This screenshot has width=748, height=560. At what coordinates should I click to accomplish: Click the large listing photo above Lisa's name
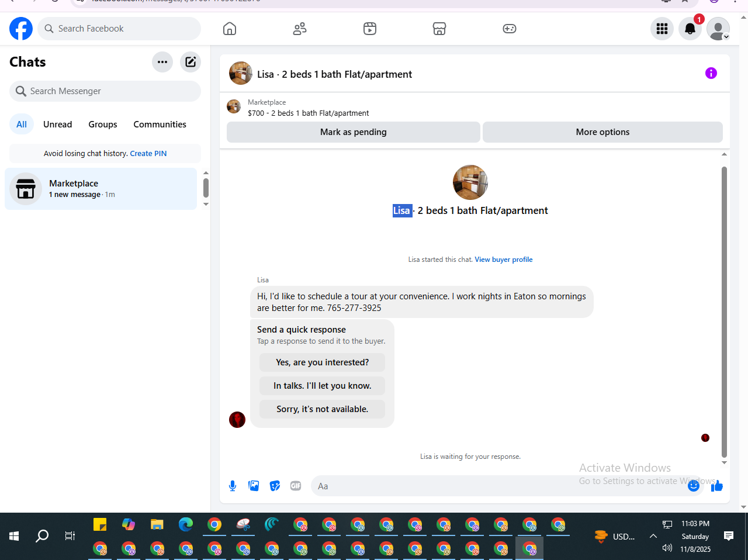pos(470,182)
